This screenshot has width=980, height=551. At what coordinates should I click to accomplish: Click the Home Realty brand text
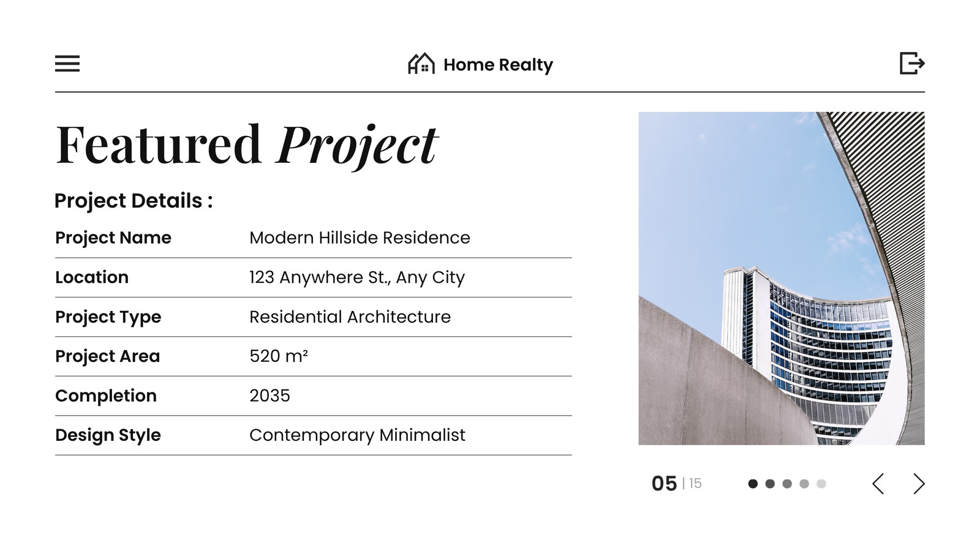pyautogui.click(x=498, y=65)
